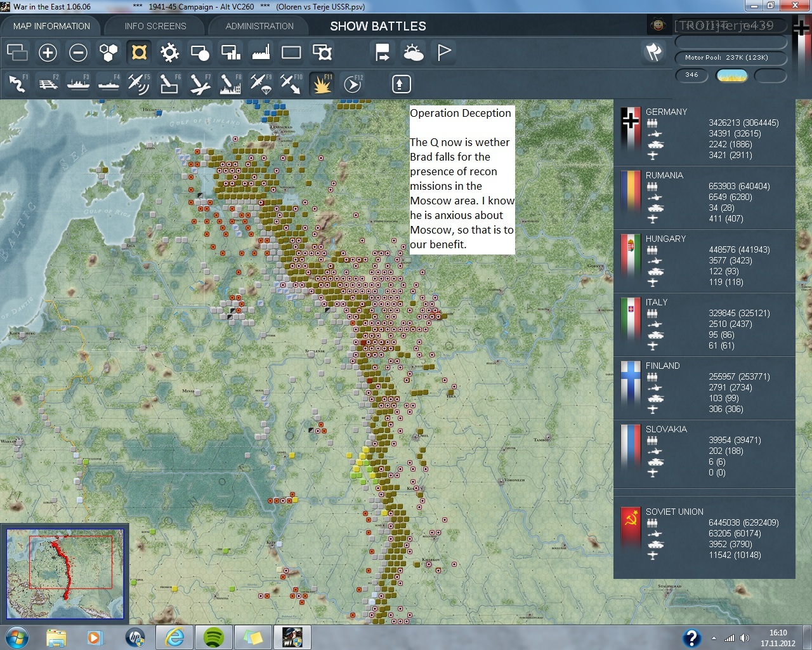Open the weather display icon

(x=414, y=52)
